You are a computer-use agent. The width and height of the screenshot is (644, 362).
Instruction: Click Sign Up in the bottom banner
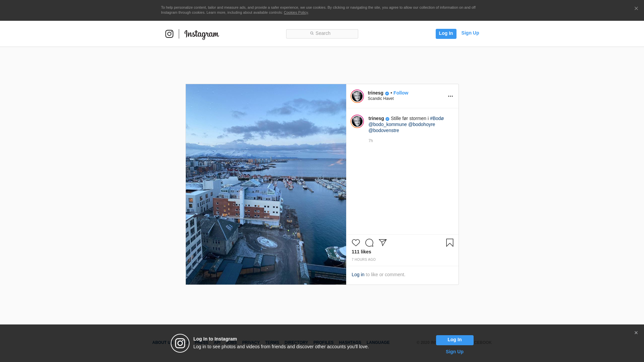click(x=454, y=352)
